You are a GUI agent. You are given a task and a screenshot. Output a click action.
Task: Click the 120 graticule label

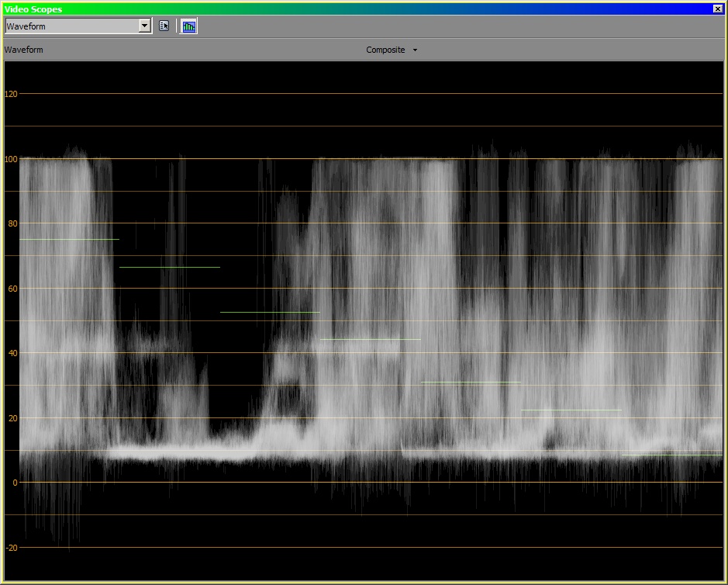click(11, 94)
